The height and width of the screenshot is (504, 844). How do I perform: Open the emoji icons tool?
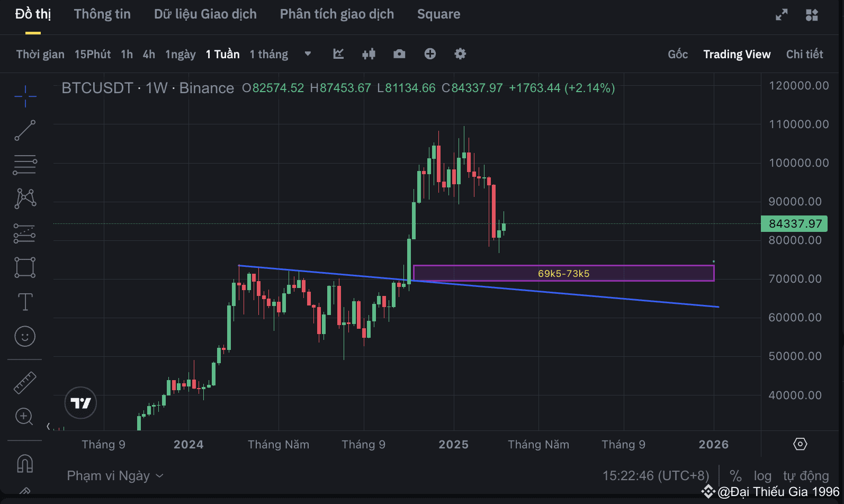pyautogui.click(x=25, y=336)
